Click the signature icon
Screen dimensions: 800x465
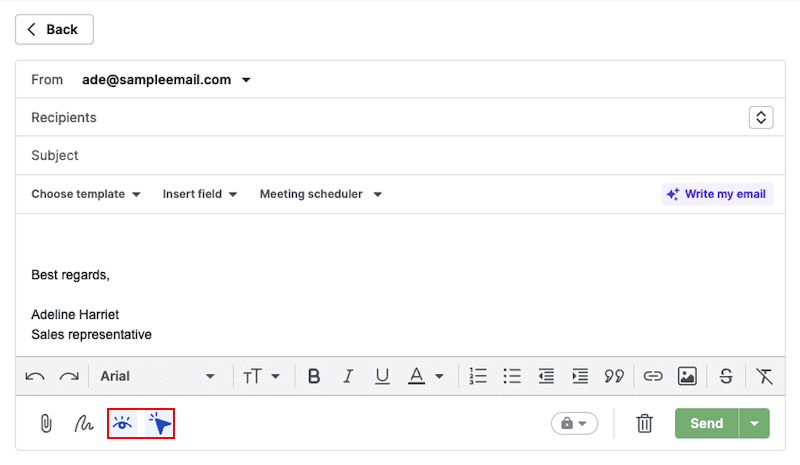coord(84,424)
